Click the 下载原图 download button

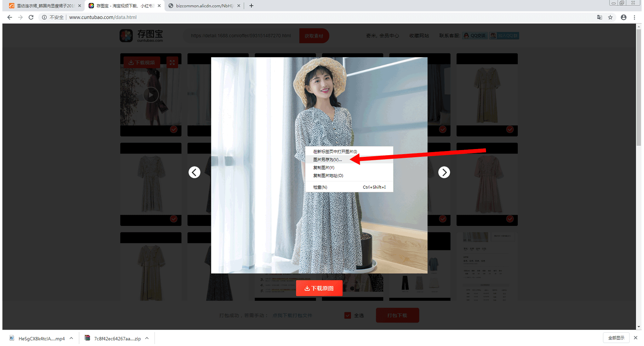pos(319,289)
